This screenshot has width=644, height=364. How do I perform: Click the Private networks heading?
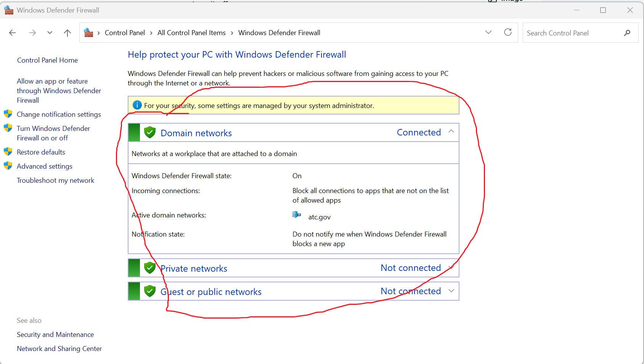(194, 269)
